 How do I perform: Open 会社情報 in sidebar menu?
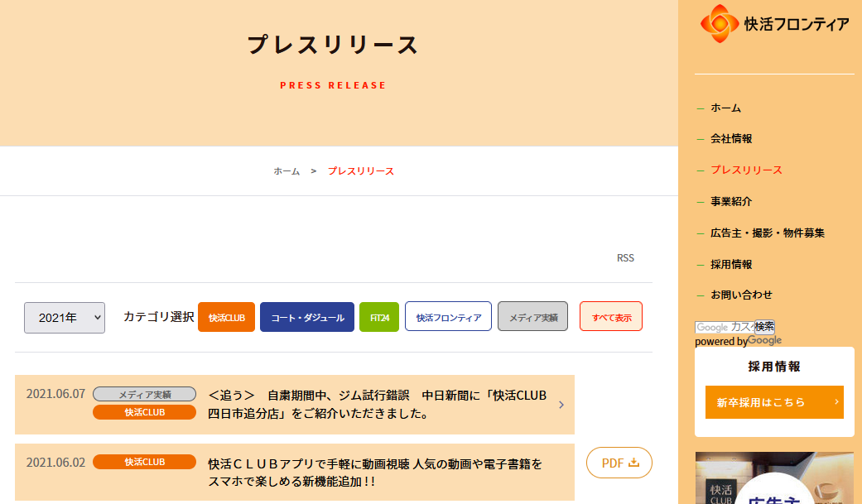(x=731, y=138)
